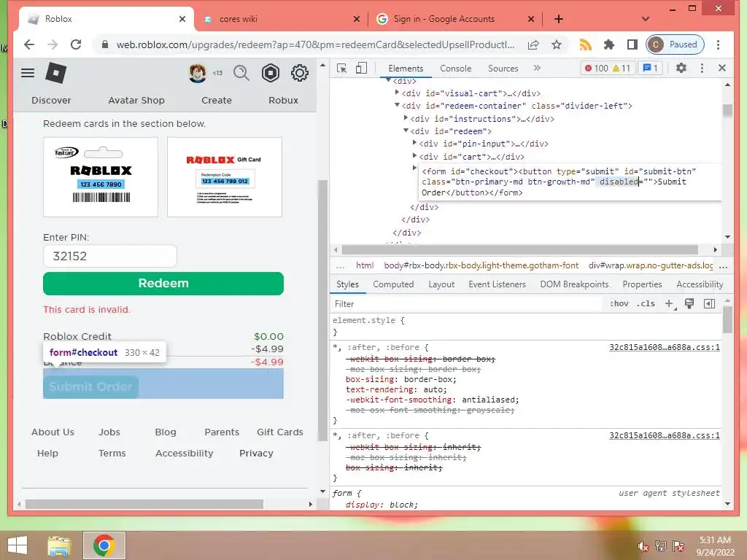Open the Roblox avatar profile icon
The image size is (747, 560).
point(197,73)
